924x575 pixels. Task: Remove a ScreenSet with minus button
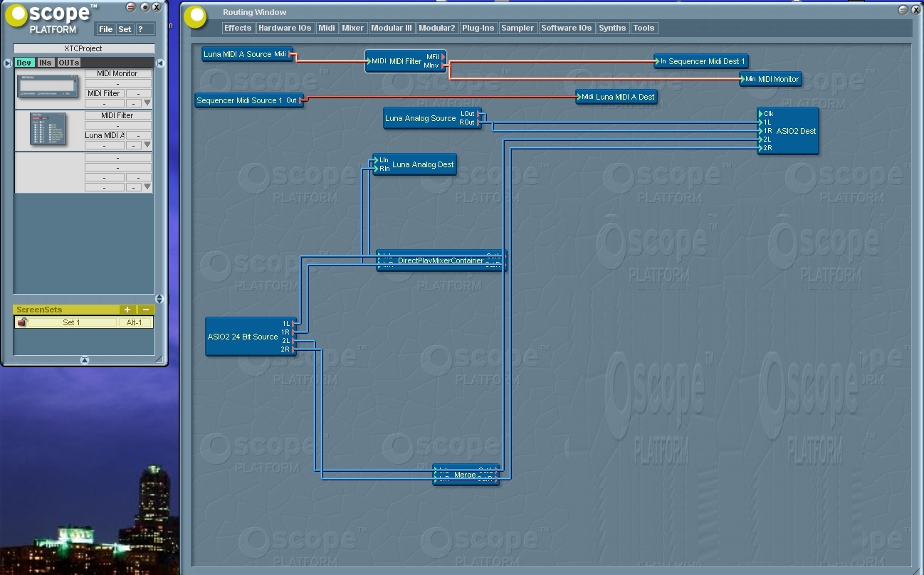[145, 310]
